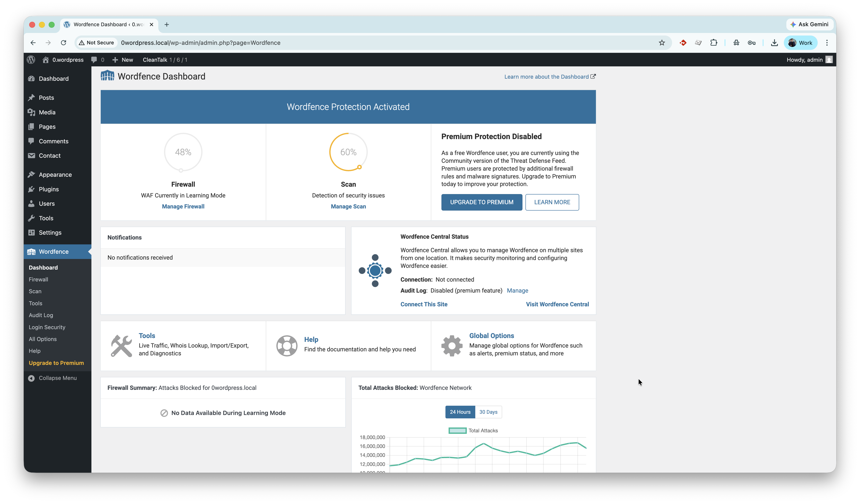
Task: Open Visit Wordfence Central link
Action: [x=557, y=304]
